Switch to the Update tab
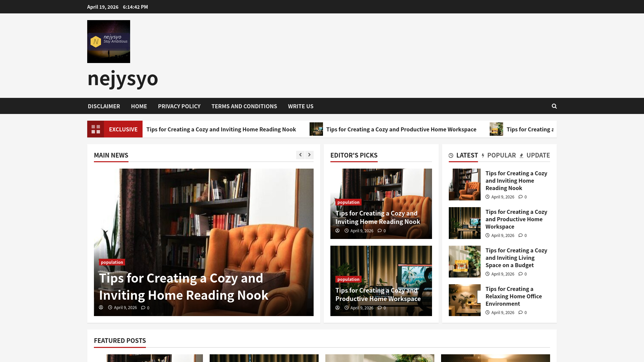Viewport: 644px width, 362px height. [535, 155]
